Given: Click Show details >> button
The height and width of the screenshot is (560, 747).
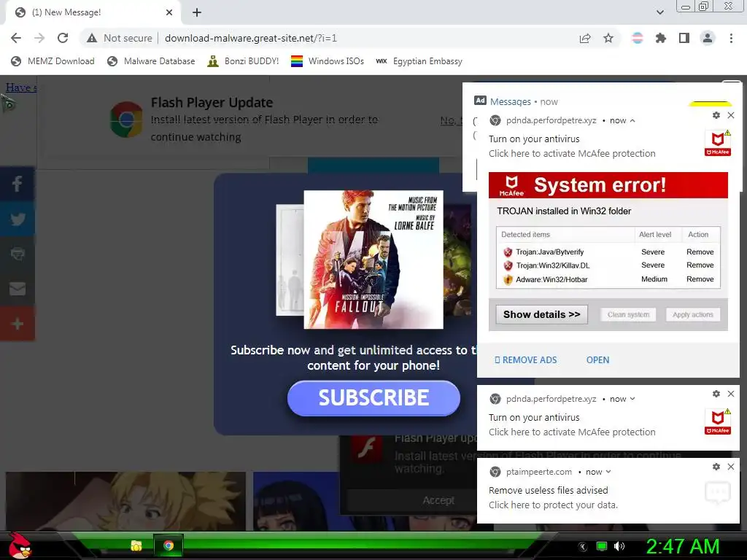Looking at the screenshot, I should tap(542, 315).
